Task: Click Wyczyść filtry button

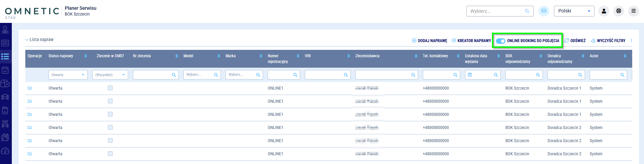Action: point(608,41)
